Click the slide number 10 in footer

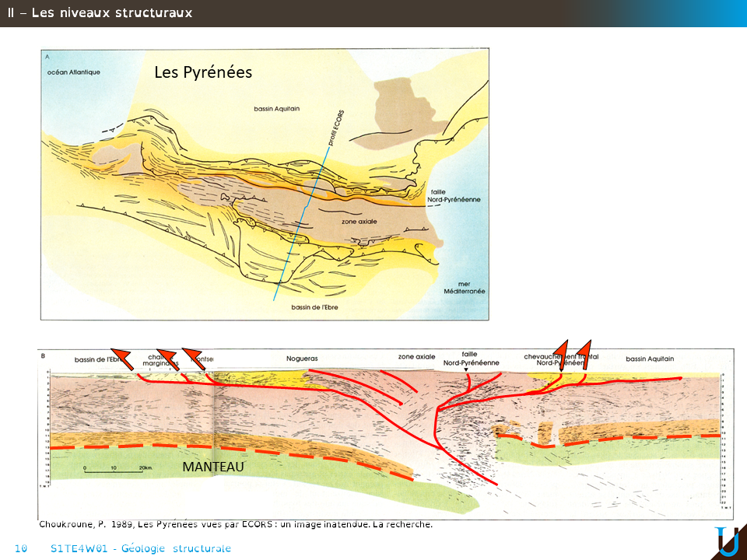pyautogui.click(x=21, y=548)
